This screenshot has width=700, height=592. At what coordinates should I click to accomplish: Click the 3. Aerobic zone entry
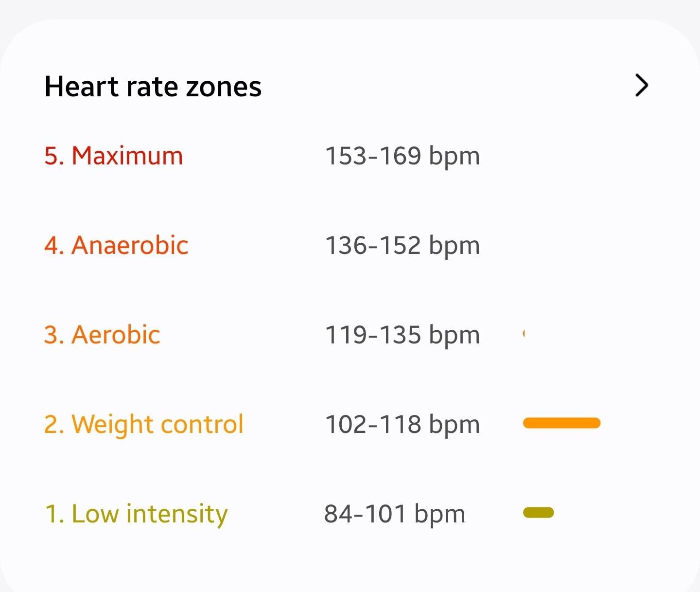pyautogui.click(x=102, y=334)
